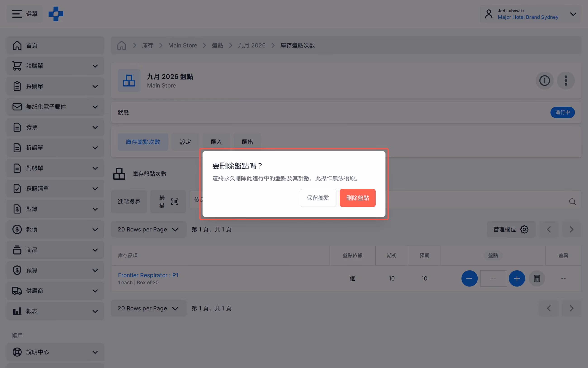This screenshot has width=588, height=368.
Task: Expand the 請購單 sidebar section
Action: [55, 66]
